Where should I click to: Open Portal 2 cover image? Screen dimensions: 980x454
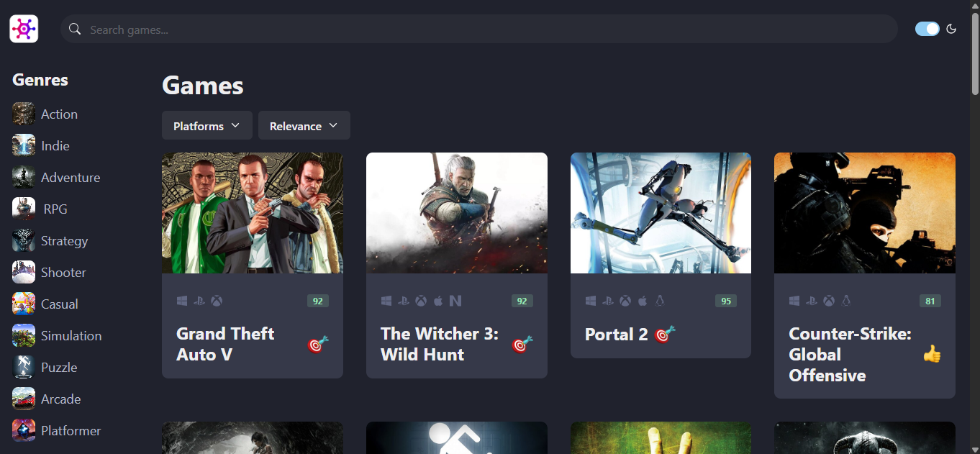click(661, 213)
